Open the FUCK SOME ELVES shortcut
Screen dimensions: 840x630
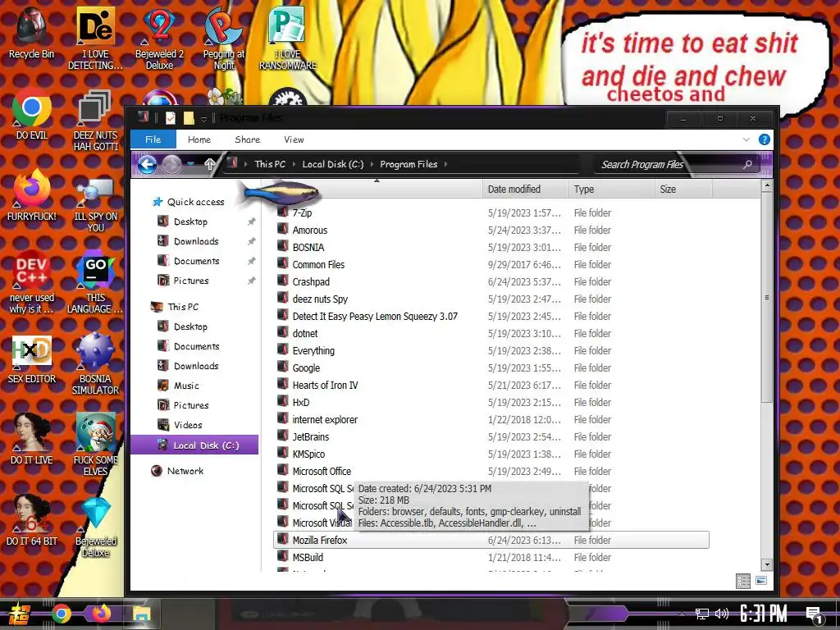95,445
